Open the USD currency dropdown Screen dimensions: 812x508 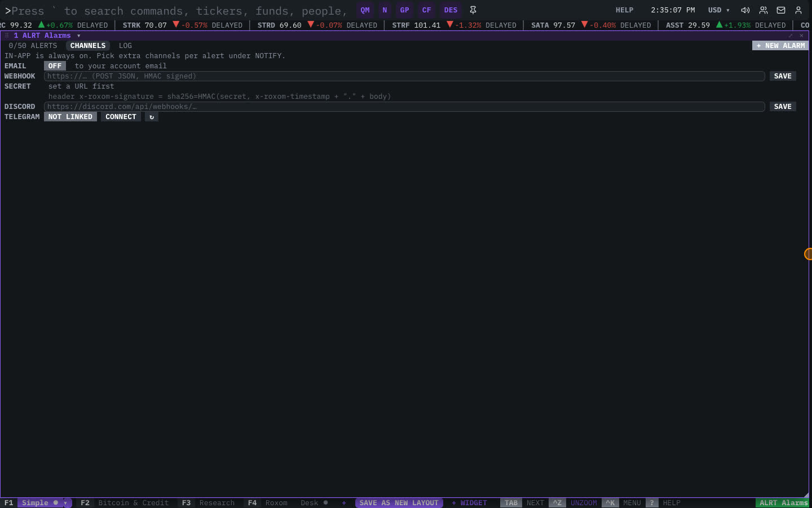(x=719, y=10)
